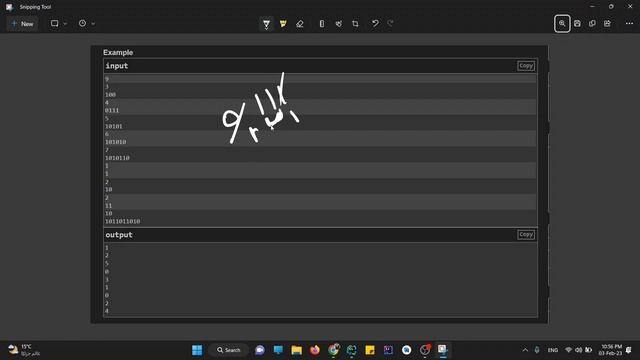
Task: Share the snip
Action: (x=607, y=24)
